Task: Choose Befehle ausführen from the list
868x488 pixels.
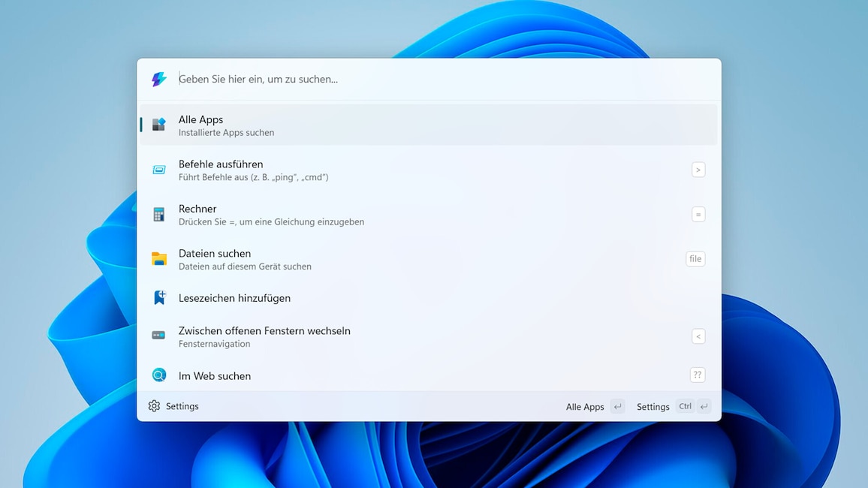Action: (x=429, y=170)
